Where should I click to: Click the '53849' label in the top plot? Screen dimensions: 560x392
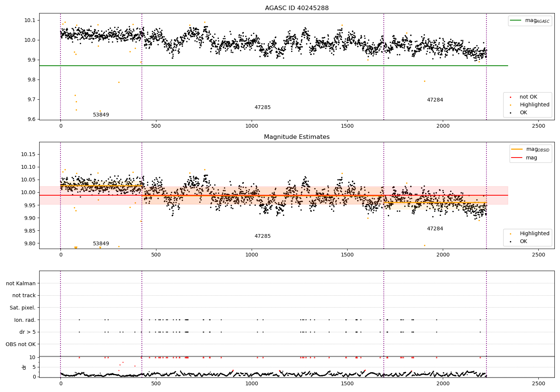coord(101,115)
